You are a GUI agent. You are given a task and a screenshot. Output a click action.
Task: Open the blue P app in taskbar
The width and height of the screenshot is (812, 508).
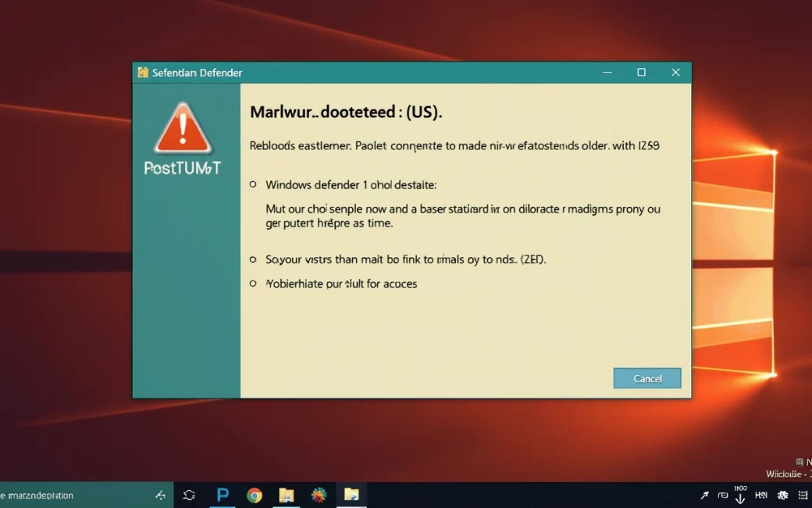(223, 495)
